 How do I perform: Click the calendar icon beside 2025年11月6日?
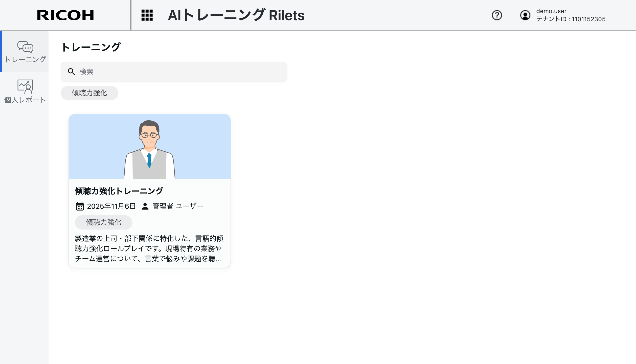tap(80, 206)
